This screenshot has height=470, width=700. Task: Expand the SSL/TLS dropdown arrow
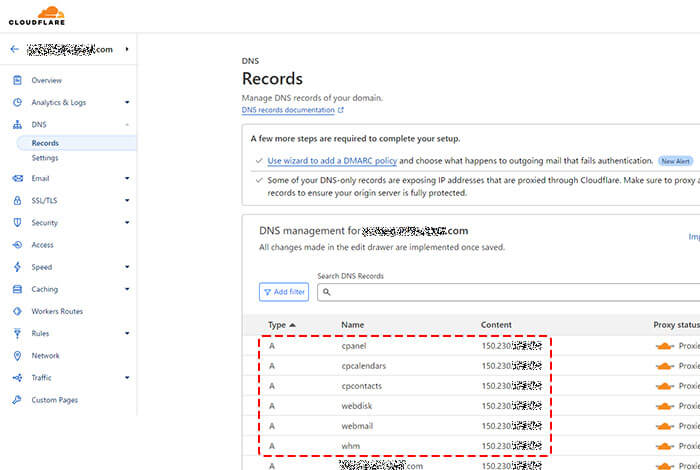[x=127, y=200]
